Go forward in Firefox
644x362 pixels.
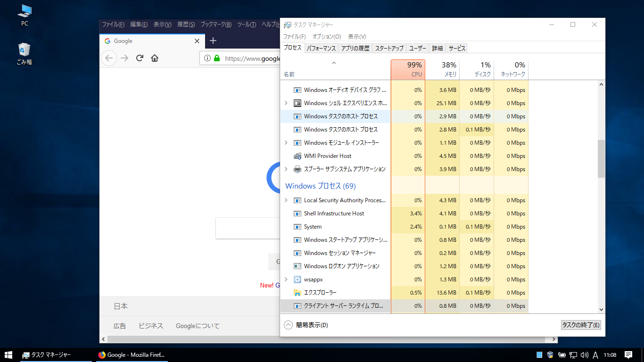click(x=124, y=58)
